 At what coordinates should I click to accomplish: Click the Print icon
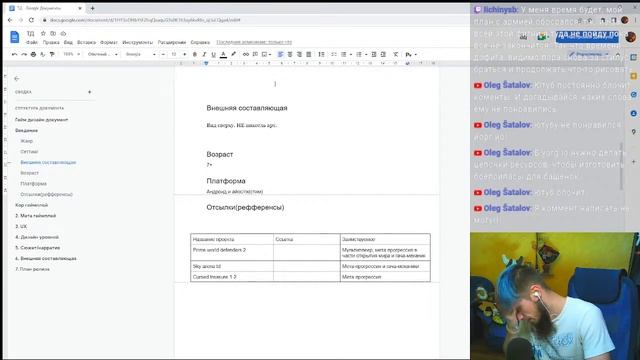33,54
